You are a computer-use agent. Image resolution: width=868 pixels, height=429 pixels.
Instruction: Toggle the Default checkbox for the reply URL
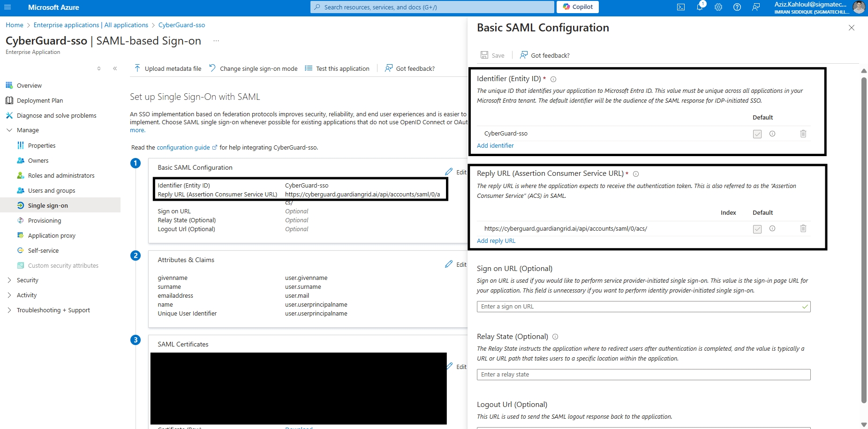pyautogui.click(x=757, y=229)
